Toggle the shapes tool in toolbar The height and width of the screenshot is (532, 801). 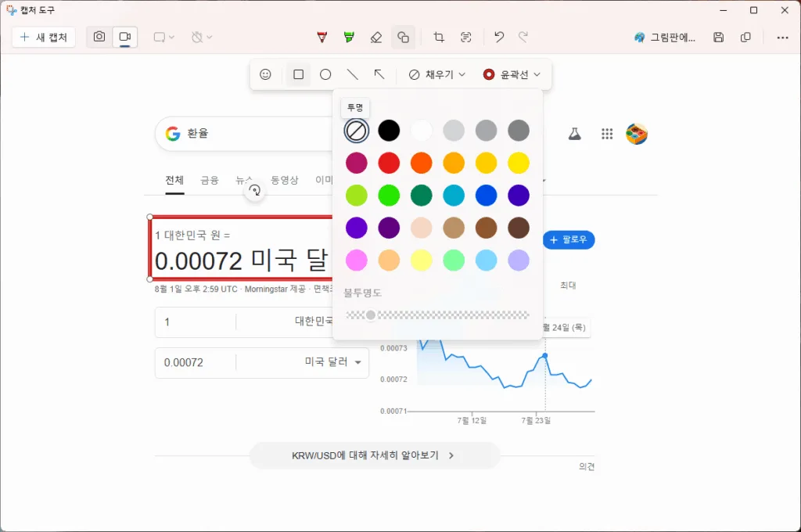tap(403, 37)
